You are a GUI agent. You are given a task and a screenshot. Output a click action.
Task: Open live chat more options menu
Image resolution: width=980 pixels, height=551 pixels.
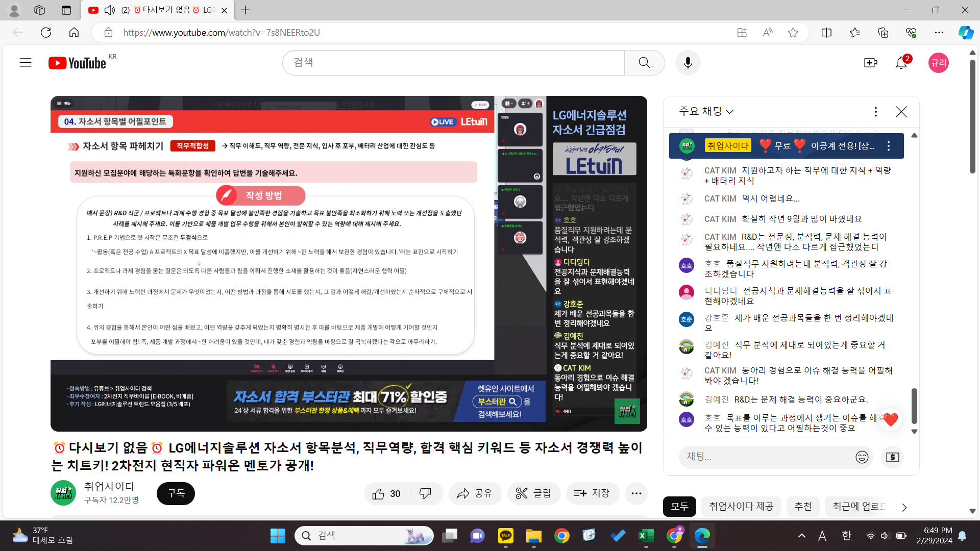click(x=875, y=112)
